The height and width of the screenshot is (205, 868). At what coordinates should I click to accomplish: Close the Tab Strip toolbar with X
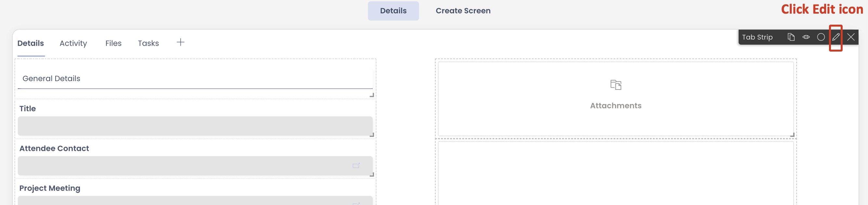click(x=851, y=37)
